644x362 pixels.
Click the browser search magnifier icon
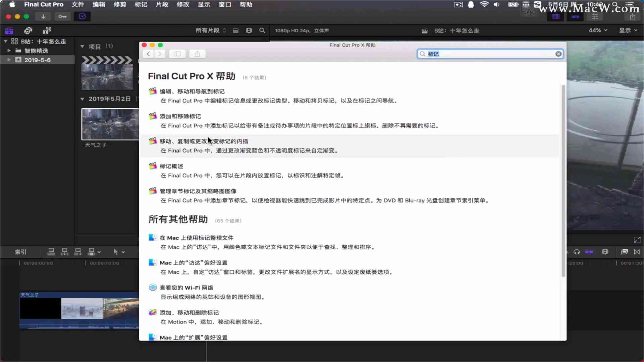point(262,31)
